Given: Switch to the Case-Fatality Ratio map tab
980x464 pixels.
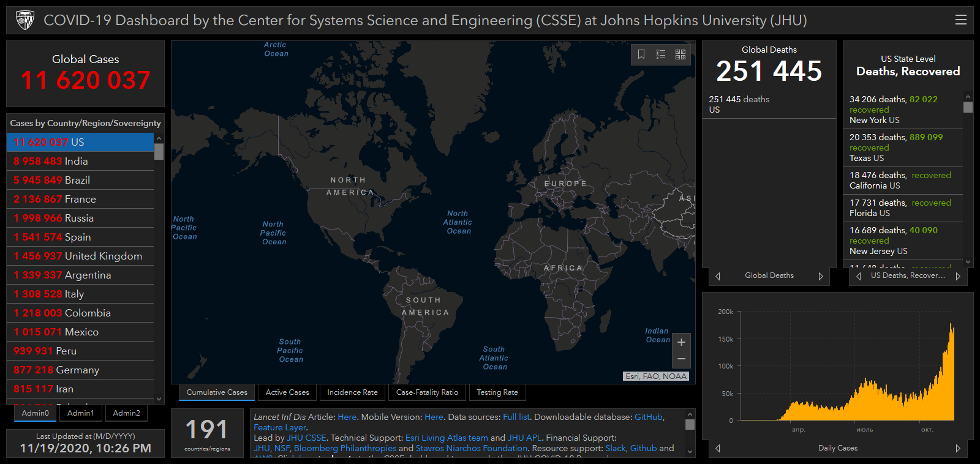Looking at the screenshot, I should coord(427,392).
